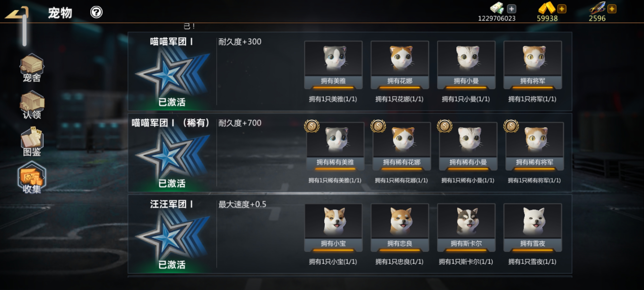Select the 拥有雪夜 white dog card
This screenshot has height=290, width=644.
[x=532, y=228]
